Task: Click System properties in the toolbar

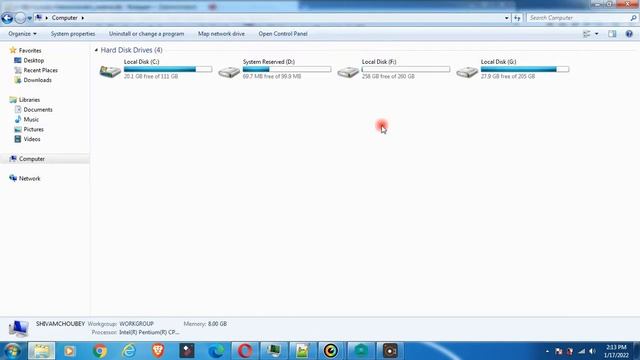Action: pos(73,34)
